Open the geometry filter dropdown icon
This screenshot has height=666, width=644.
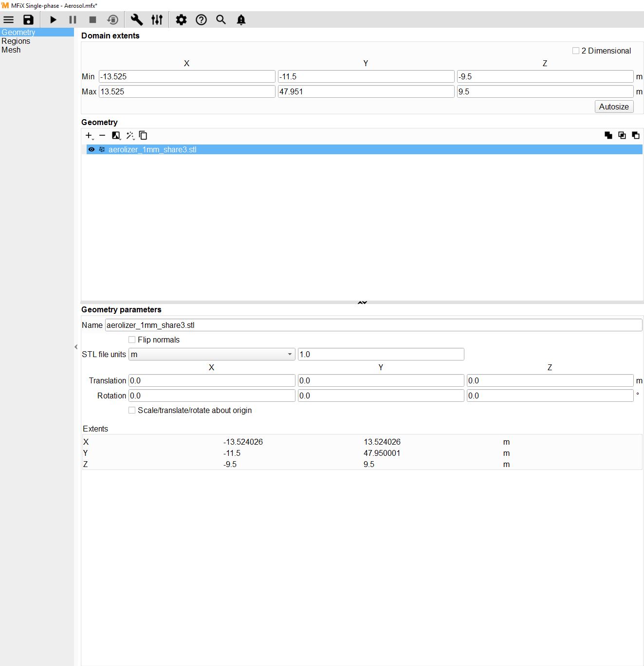point(116,136)
